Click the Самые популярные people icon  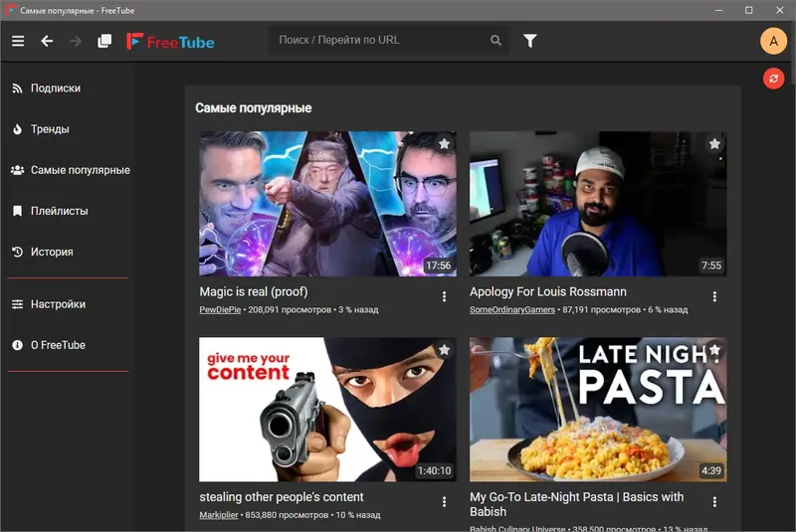tap(17, 170)
